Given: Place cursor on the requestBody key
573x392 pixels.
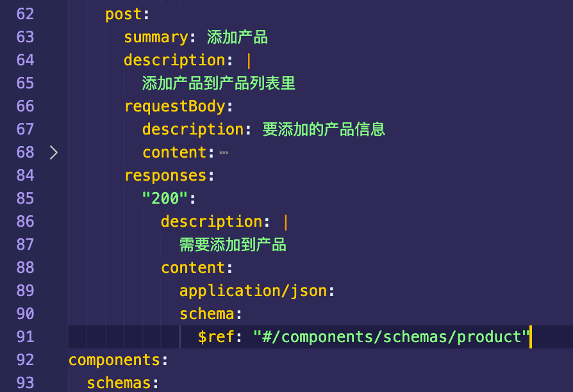Looking at the screenshot, I should [x=174, y=106].
